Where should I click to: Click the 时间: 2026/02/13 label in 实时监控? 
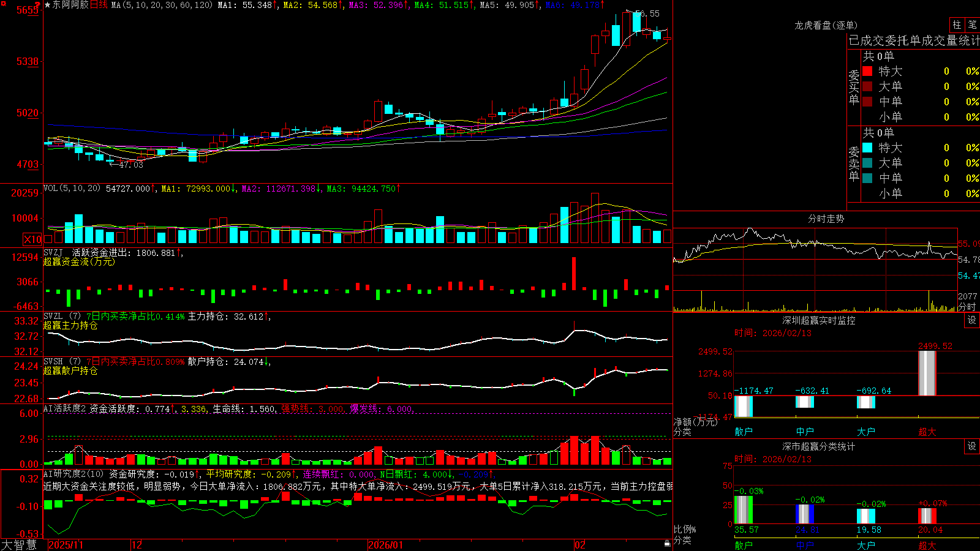click(x=772, y=333)
